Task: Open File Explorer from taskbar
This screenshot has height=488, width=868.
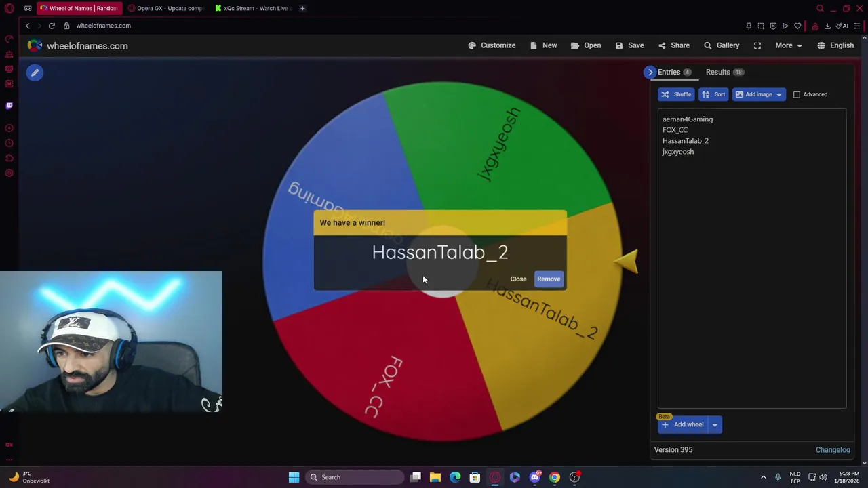Action: pyautogui.click(x=435, y=477)
